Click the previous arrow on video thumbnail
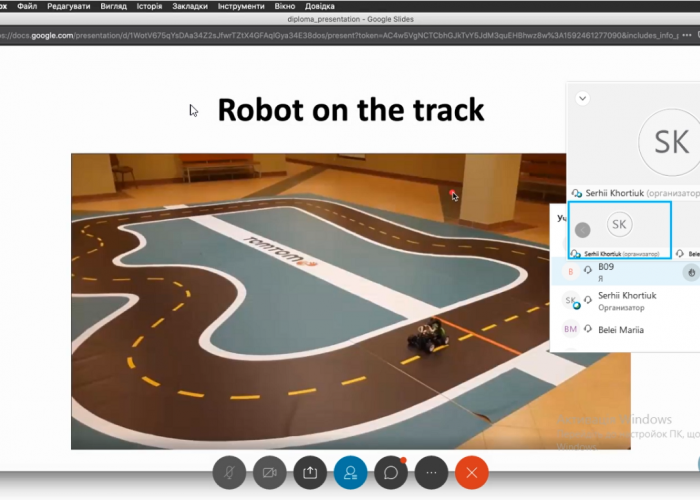 (x=582, y=230)
